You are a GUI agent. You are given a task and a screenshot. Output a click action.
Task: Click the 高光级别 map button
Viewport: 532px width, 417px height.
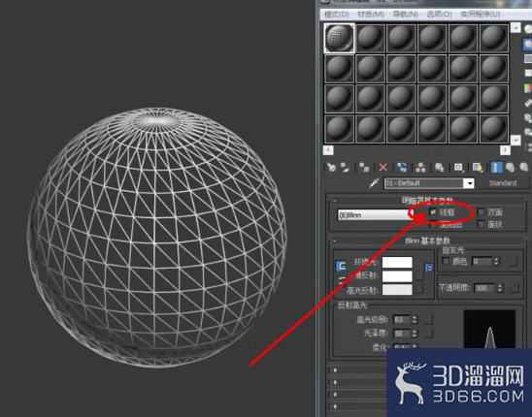click(x=429, y=319)
